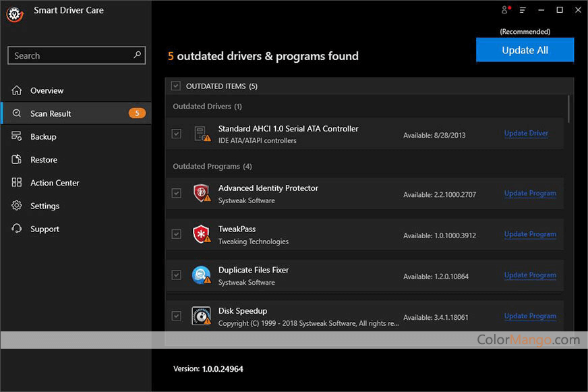The width and height of the screenshot is (588, 392).
Task: Click the 'Outdated Drivers (1)' group header
Action: (x=208, y=107)
